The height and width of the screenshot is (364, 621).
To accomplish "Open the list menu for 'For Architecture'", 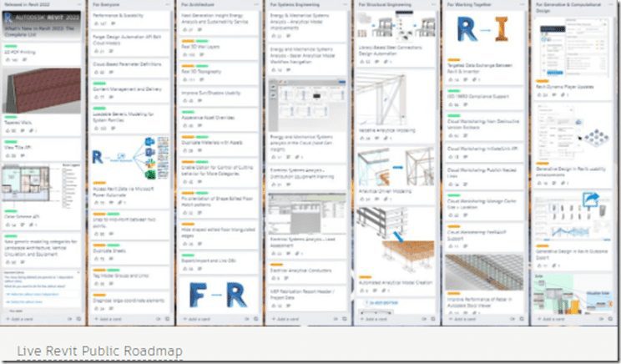I will click(255, 6).
